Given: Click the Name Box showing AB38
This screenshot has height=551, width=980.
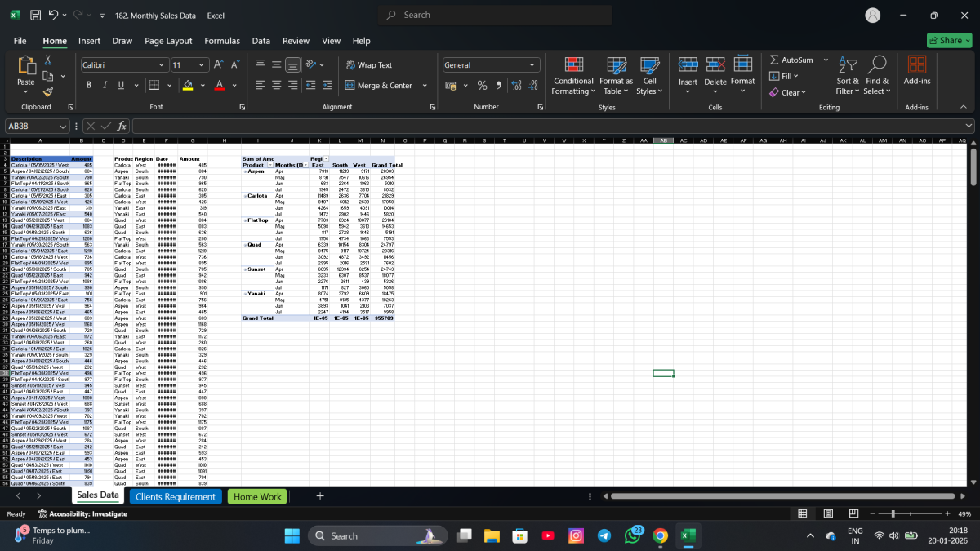Looking at the screenshot, I should (x=31, y=126).
